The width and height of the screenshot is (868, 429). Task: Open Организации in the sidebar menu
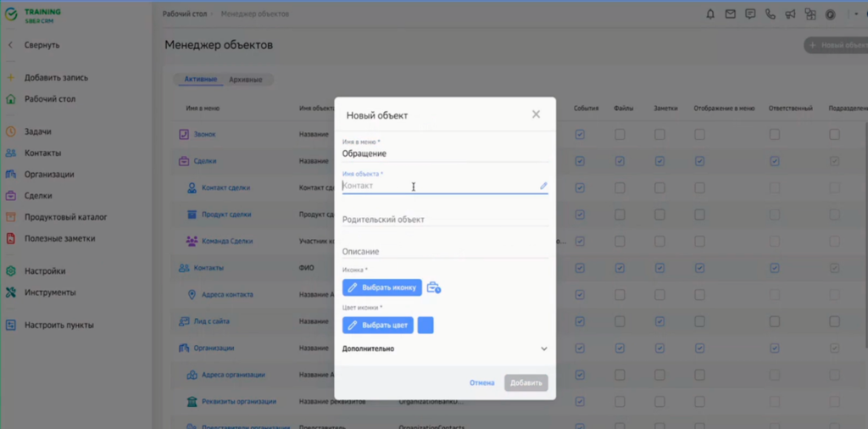[49, 175]
